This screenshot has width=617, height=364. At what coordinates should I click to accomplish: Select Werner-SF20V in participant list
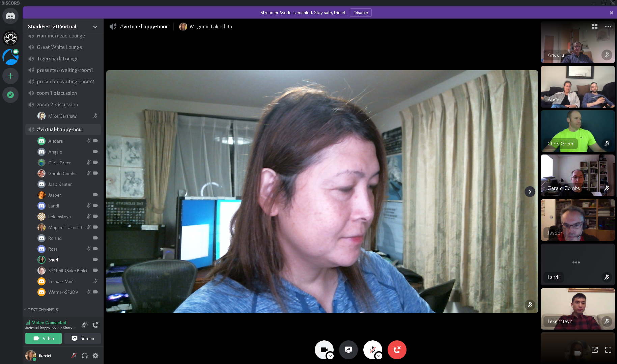(x=68, y=292)
